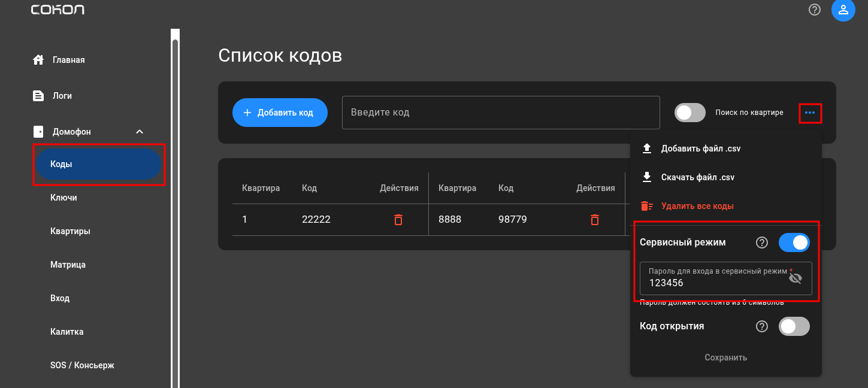Disable the Сервисный режим switch

click(x=794, y=242)
